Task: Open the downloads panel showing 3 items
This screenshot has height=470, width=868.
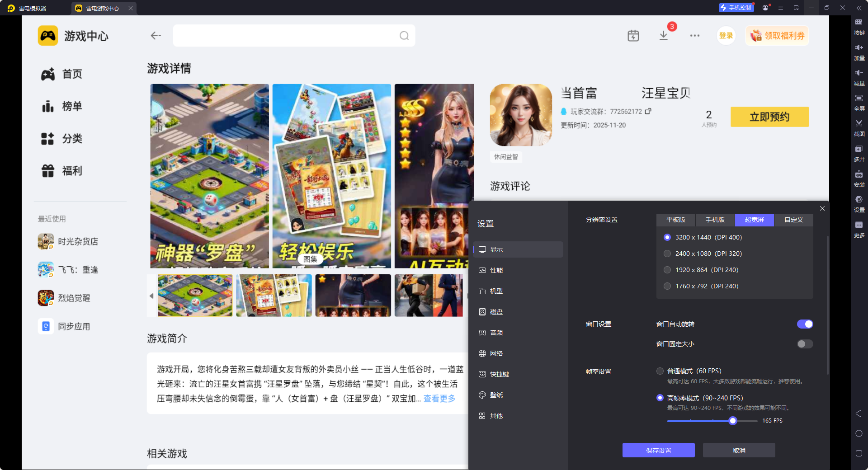Action: pos(663,36)
